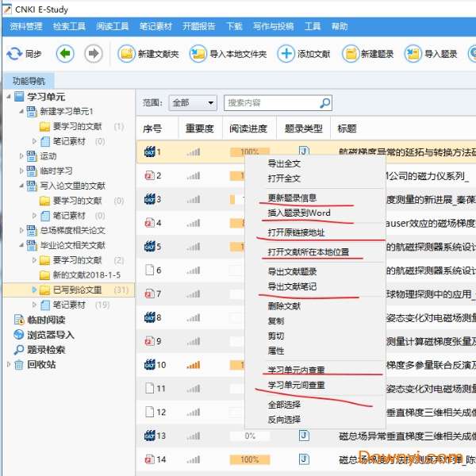Go forward with the grey right arrow
Image resolution: width=476 pixels, height=476 pixels.
coord(93,54)
